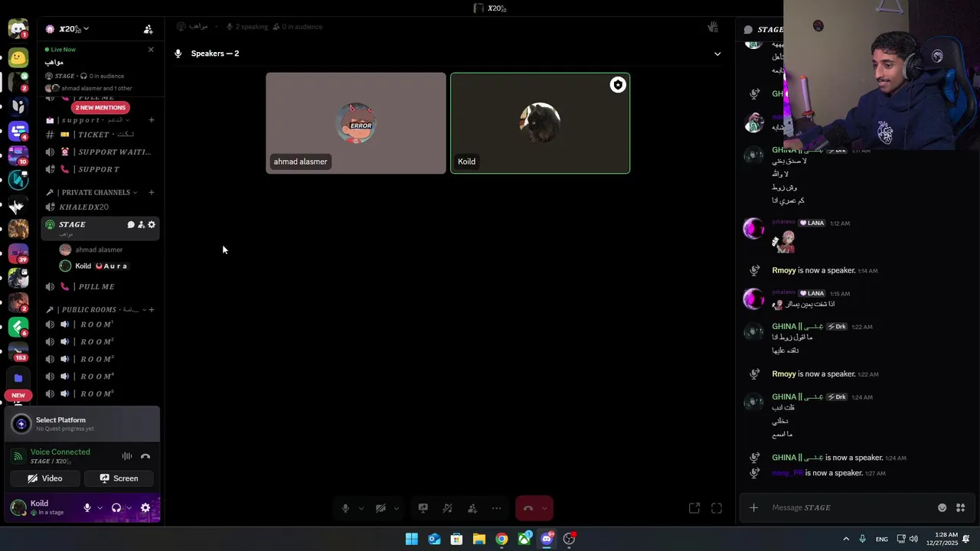Join voice channel ROOM 5
980x551 pixels.
pos(100,394)
